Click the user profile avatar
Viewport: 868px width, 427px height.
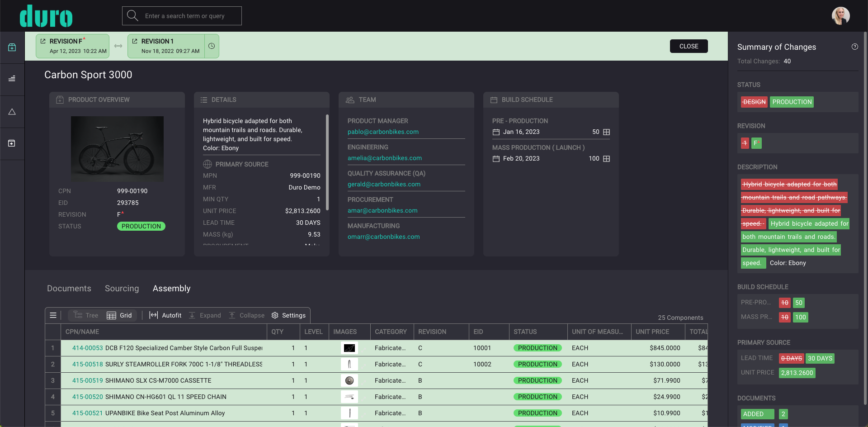click(x=840, y=16)
